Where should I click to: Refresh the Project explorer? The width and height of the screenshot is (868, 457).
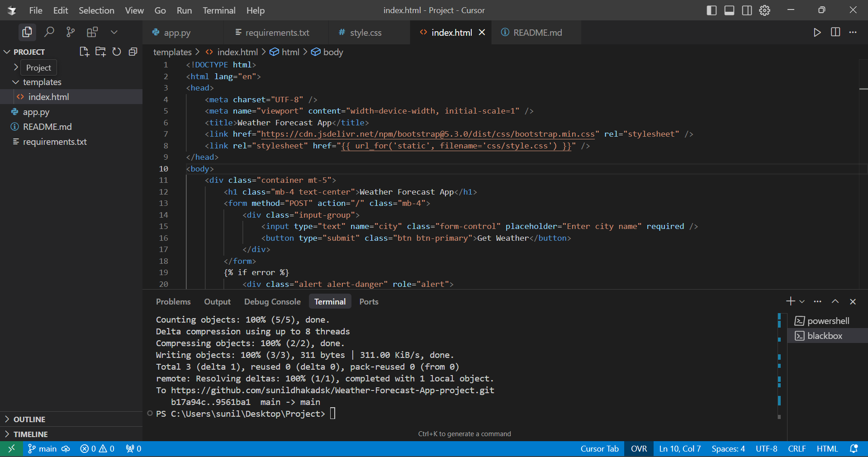117,52
